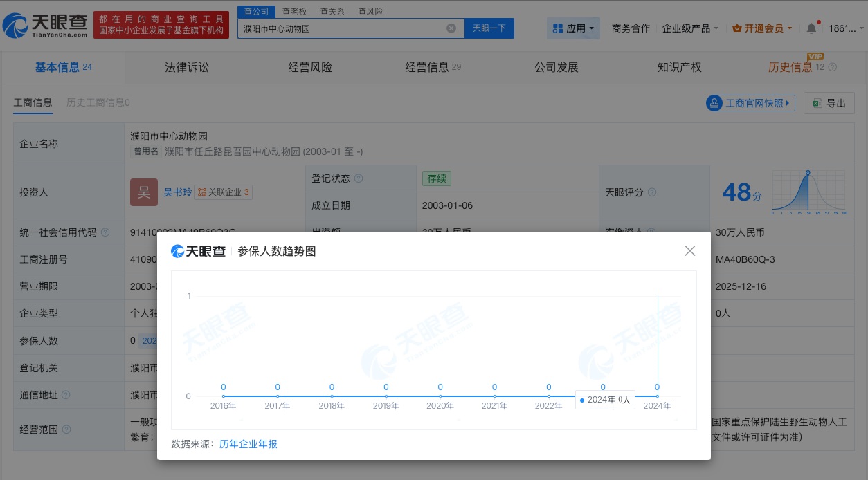Viewport: 868px width, 480px height.
Task: Open the 历年企业年报 link
Action: (248, 444)
